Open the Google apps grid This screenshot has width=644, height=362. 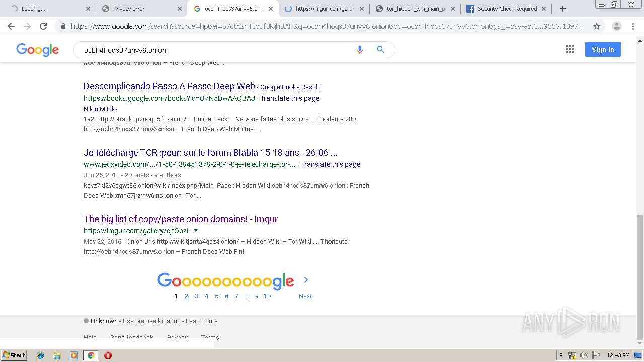tap(570, 49)
